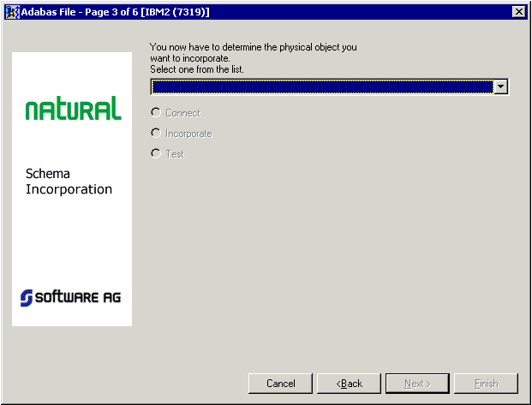Image resolution: width=532 pixels, height=405 pixels.
Task: Choose the Incorporate radio option
Action: coord(155,133)
